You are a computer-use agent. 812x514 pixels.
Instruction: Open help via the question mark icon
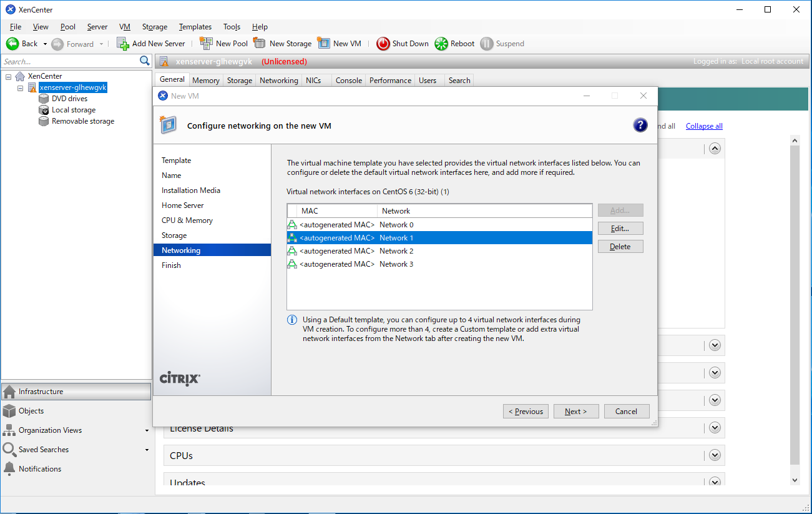pos(640,125)
